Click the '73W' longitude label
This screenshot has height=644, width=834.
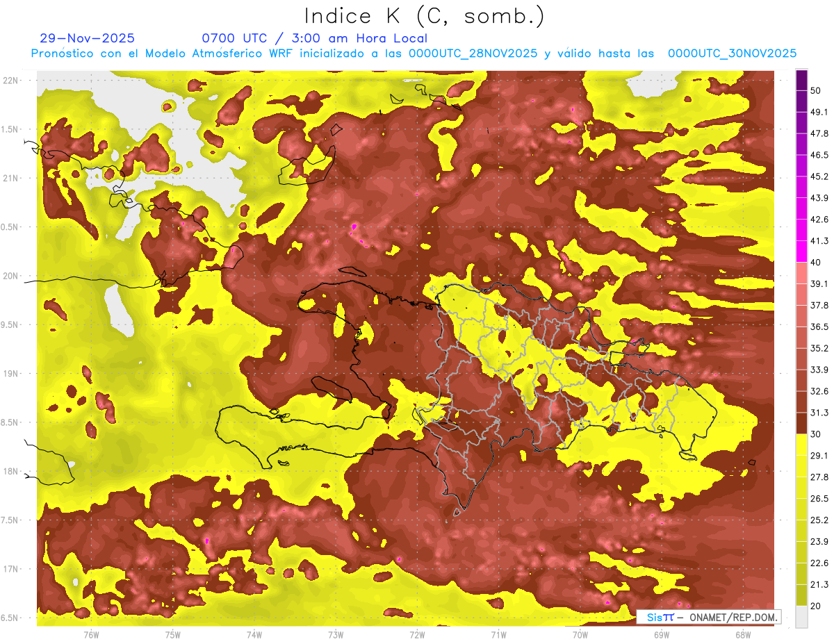tap(336, 635)
